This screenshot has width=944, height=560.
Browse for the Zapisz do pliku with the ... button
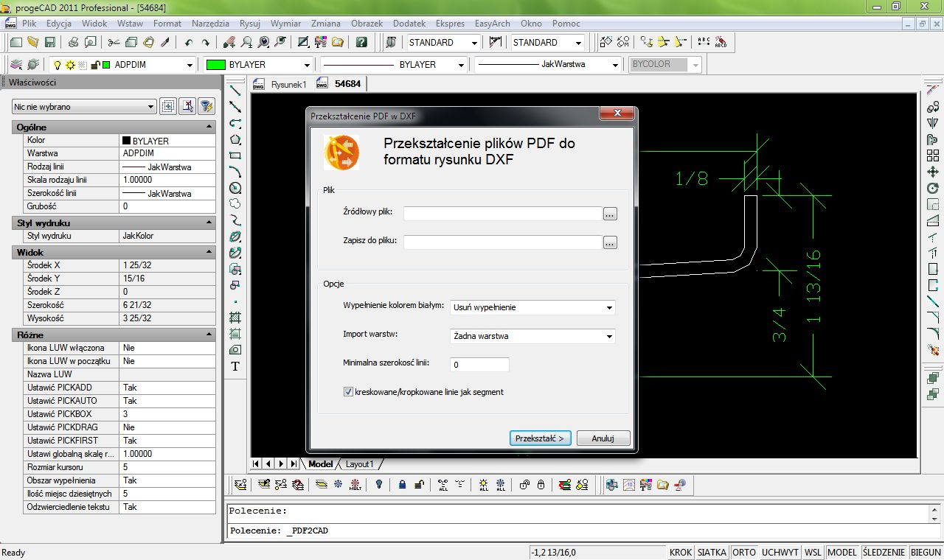click(610, 242)
